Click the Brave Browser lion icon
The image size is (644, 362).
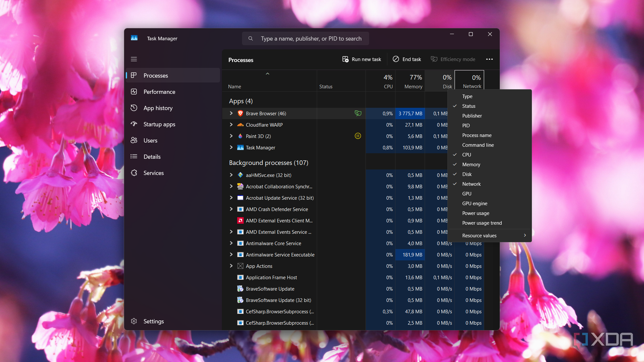[x=240, y=113]
